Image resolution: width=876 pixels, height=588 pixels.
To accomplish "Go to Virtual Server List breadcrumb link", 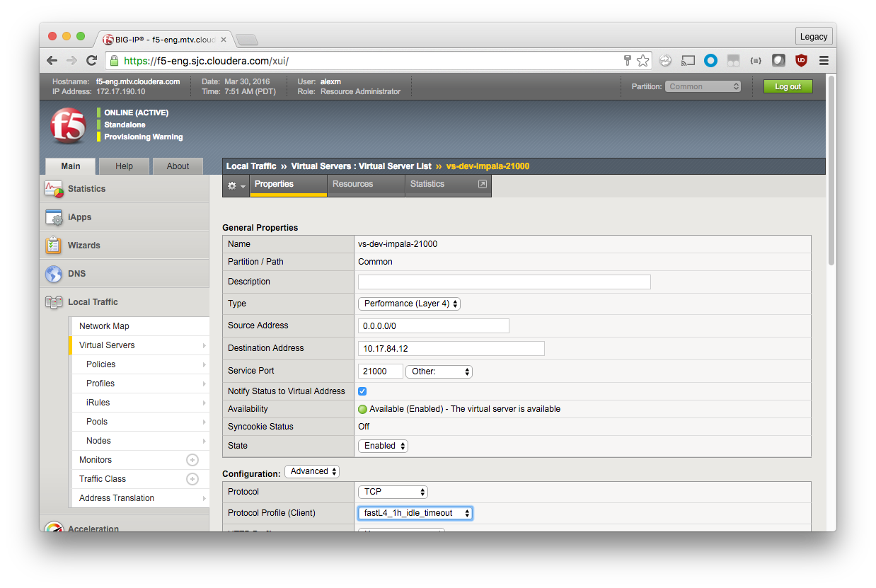I will tap(361, 166).
